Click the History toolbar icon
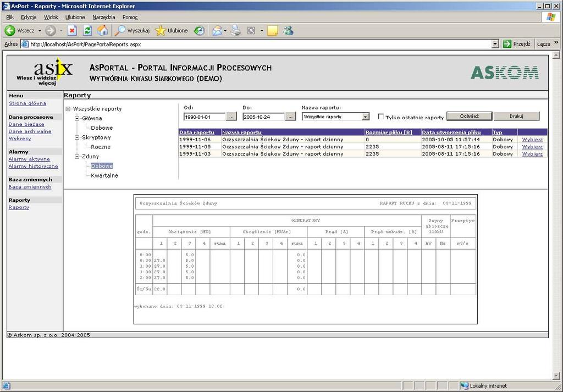Viewport: 563px width, 392px height. coord(199,31)
